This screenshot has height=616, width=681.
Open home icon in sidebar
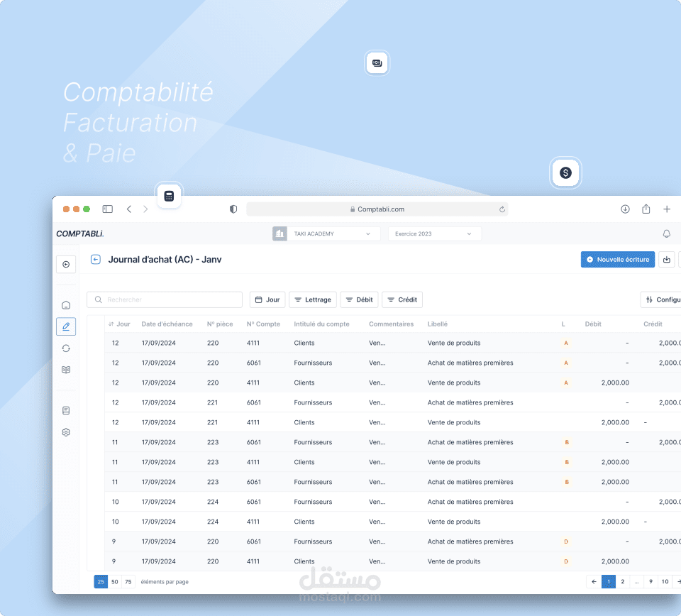(66, 305)
